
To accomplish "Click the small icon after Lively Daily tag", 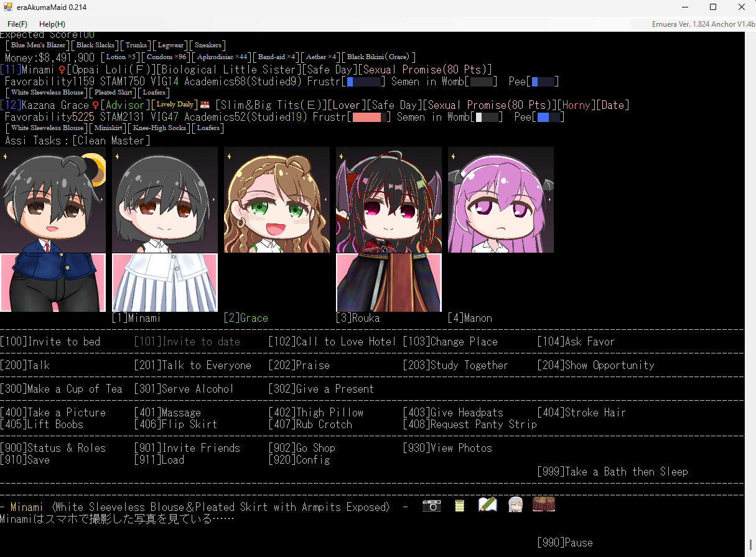I will click(205, 105).
